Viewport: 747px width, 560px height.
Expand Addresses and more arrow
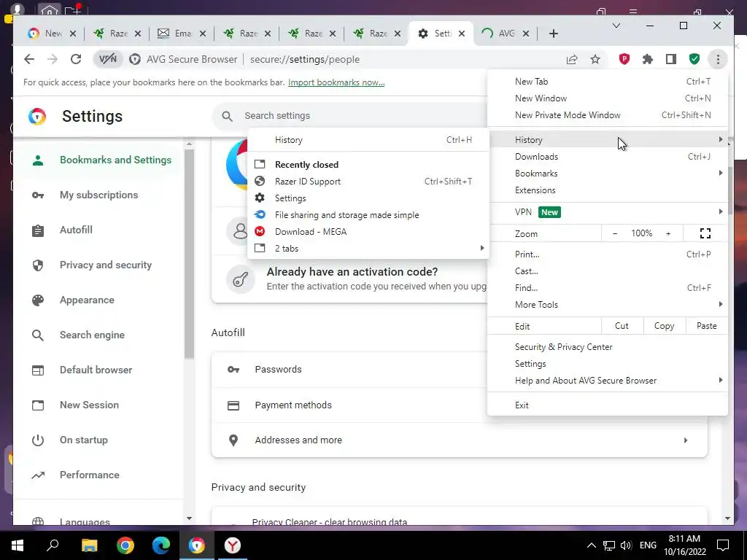(686, 440)
